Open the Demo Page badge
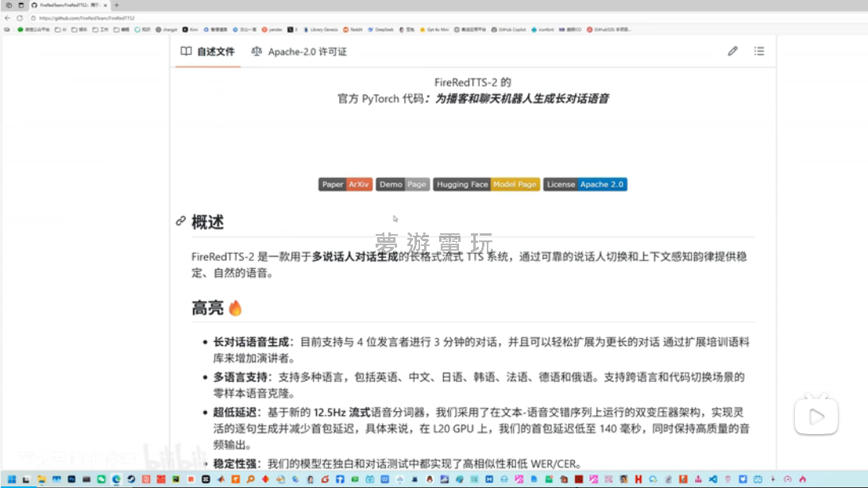Image resolution: width=868 pixels, height=488 pixels. (402, 184)
